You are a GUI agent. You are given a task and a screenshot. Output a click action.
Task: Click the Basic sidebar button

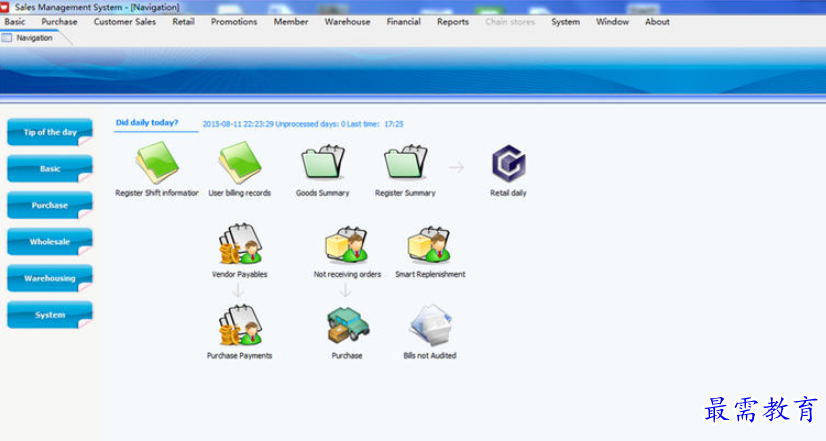tap(50, 169)
